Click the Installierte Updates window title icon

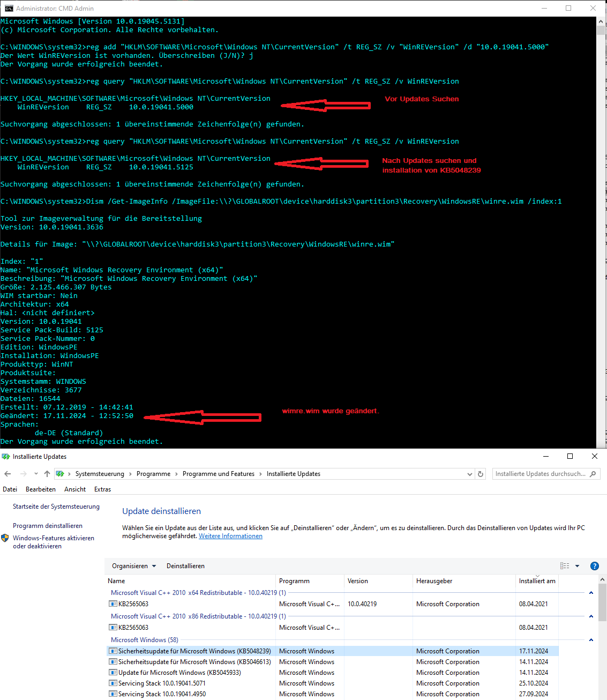(x=6, y=457)
